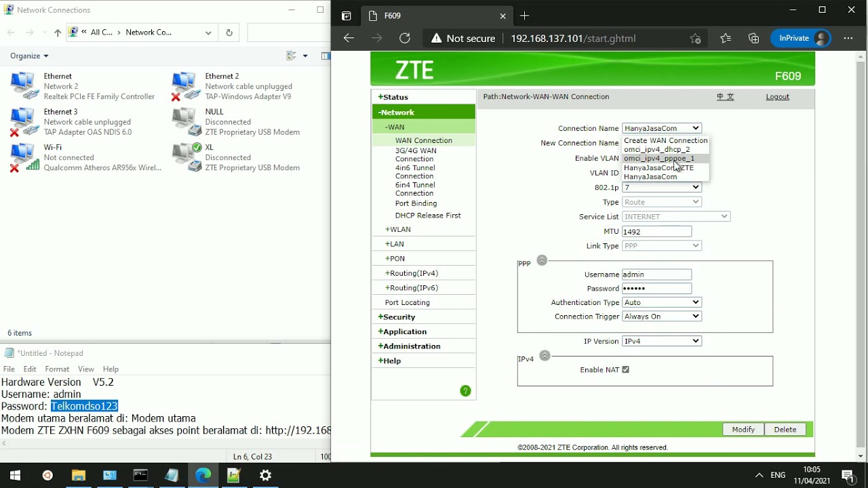This screenshot has width=868, height=488.
Task: Show hidden tray icons chevron
Action: click(x=759, y=475)
